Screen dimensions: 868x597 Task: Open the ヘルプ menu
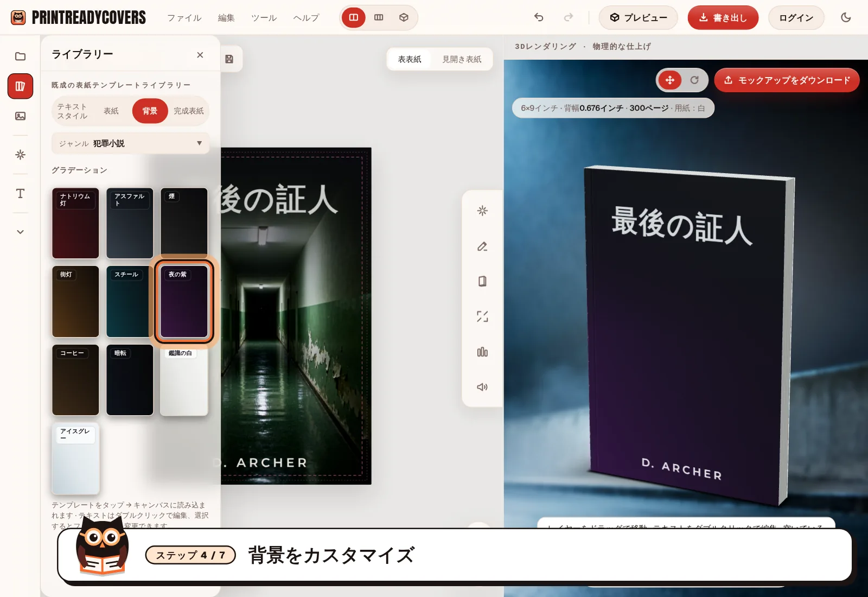[x=307, y=18]
